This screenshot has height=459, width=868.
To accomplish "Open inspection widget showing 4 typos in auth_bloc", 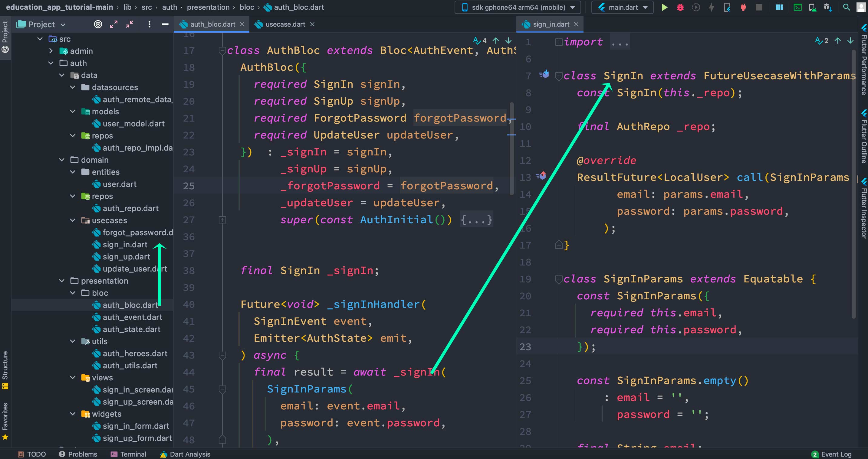I will [x=480, y=41].
